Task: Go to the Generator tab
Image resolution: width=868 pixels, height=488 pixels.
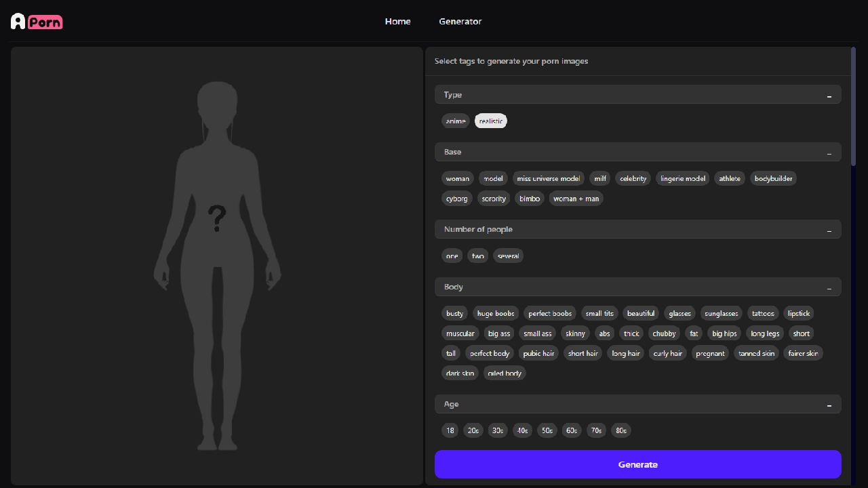Action: 460,22
